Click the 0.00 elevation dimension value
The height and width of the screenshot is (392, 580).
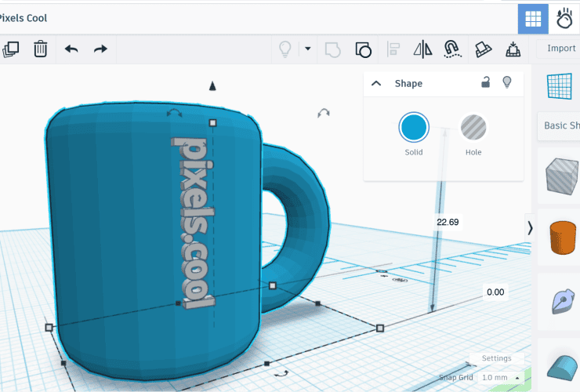495,292
